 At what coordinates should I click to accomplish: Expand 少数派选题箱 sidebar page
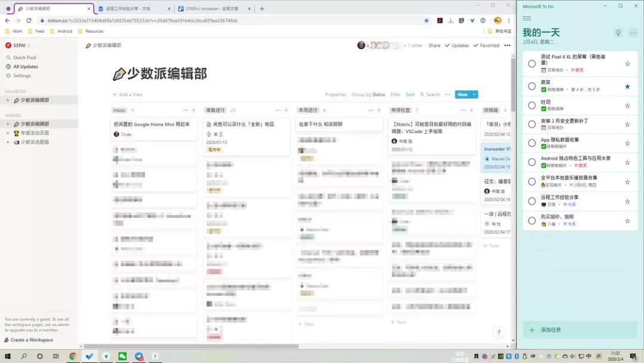point(8,142)
